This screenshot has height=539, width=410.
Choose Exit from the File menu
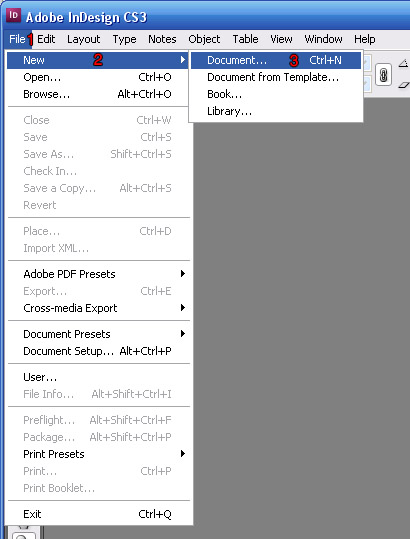coord(99,514)
